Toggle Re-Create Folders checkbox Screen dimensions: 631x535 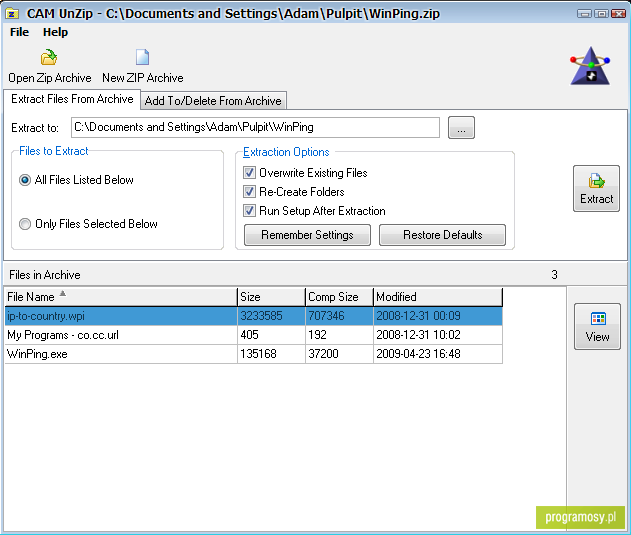tap(249, 192)
